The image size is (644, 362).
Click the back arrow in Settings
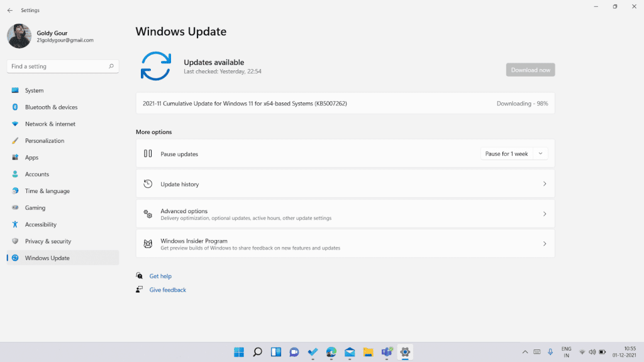pos(10,10)
